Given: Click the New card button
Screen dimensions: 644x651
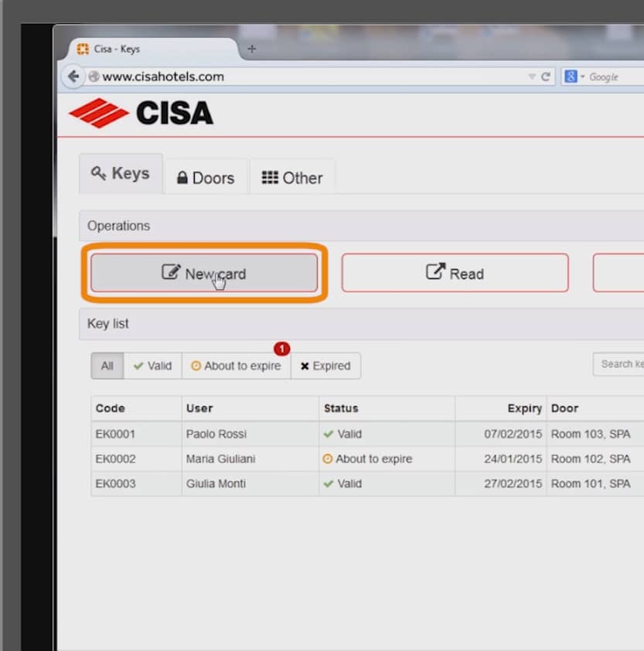Looking at the screenshot, I should pos(204,274).
